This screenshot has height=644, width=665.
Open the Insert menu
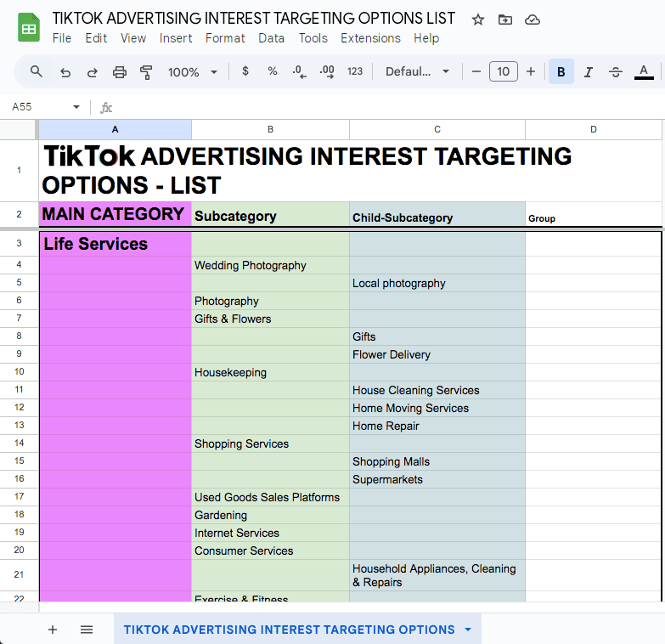pos(176,38)
